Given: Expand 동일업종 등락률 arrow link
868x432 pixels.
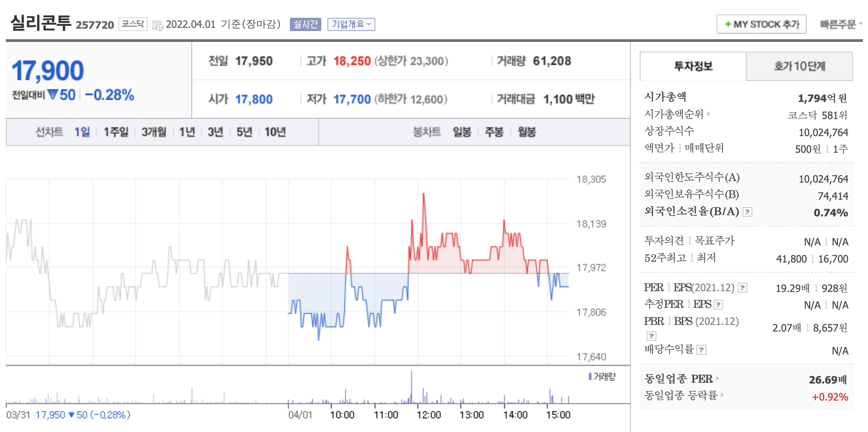Looking at the screenshot, I should pos(722,395).
